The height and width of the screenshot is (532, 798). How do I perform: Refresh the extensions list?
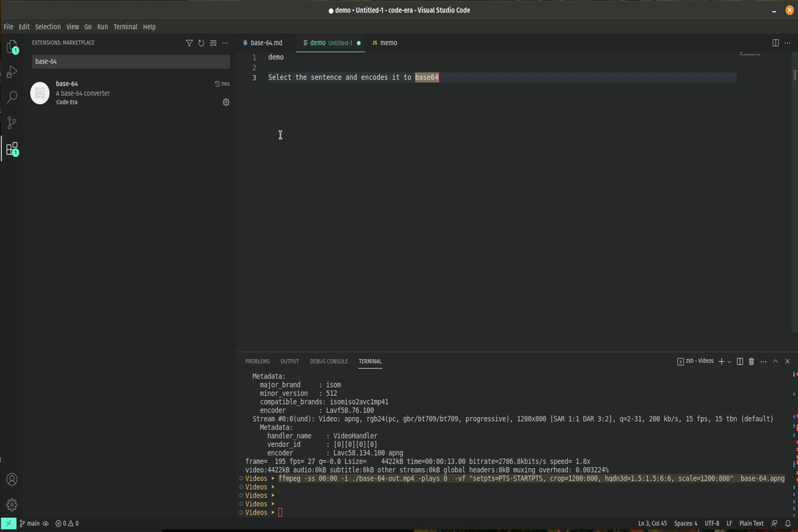tap(201, 43)
